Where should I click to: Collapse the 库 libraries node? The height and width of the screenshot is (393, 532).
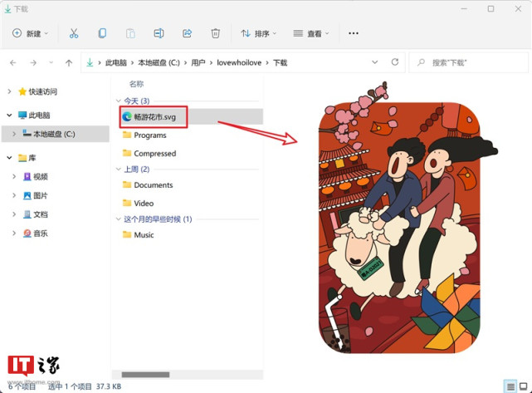(x=9, y=158)
